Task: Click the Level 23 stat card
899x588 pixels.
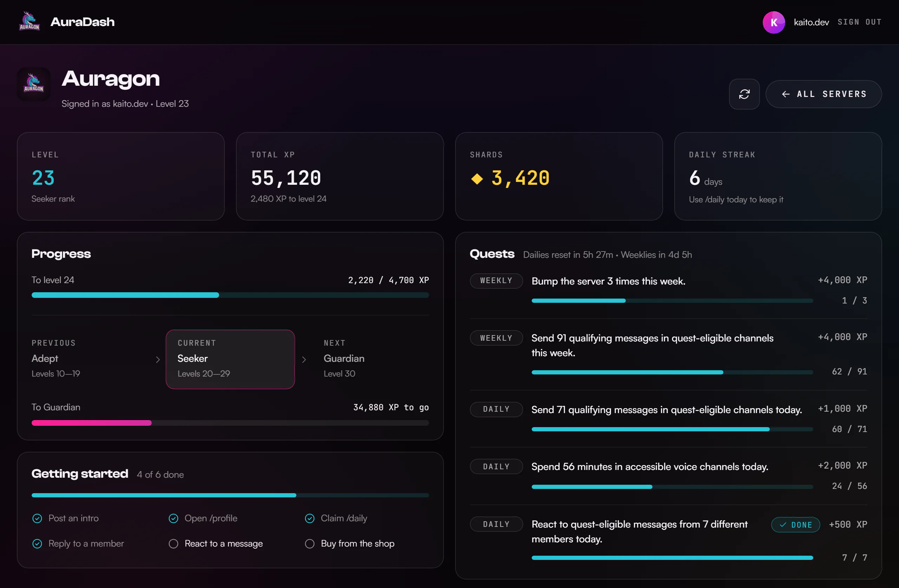Action: click(x=120, y=176)
